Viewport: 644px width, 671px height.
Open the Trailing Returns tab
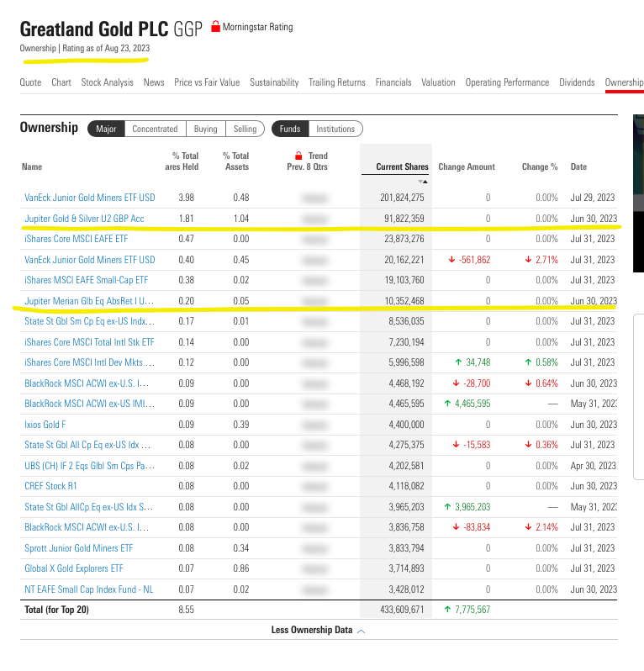coord(337,82)
